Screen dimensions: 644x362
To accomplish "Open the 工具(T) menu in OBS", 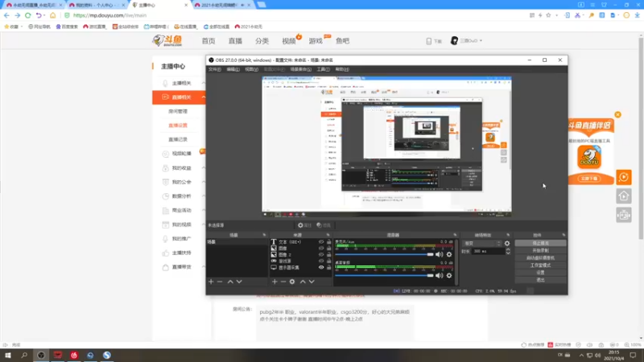I will tap(324, 69).
